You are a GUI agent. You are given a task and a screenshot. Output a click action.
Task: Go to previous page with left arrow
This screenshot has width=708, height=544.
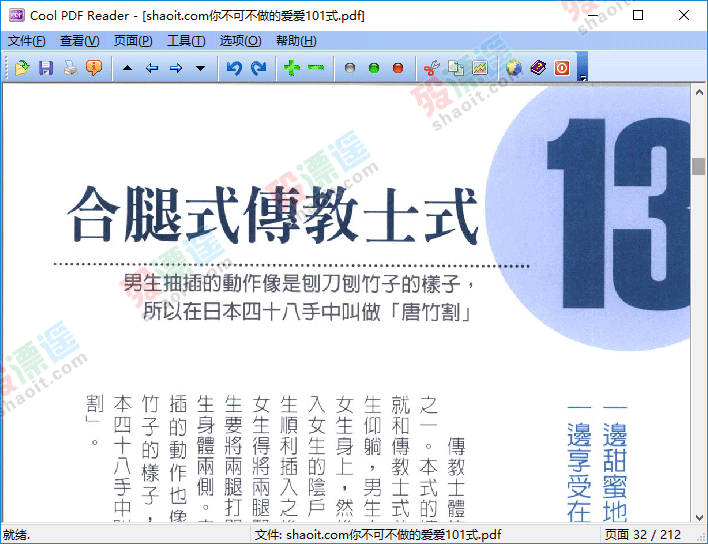(x=152, y=68)
